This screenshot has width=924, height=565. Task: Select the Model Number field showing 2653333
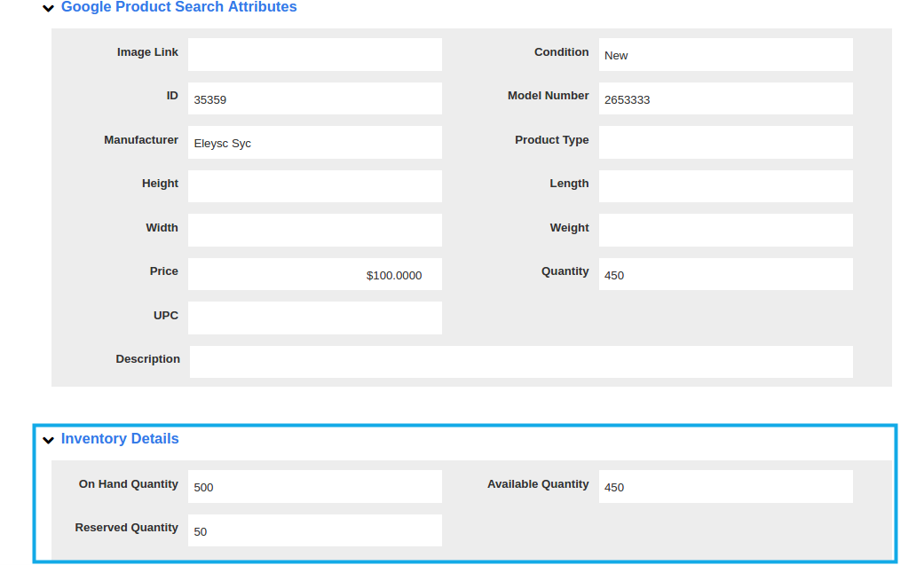point(725,98)
